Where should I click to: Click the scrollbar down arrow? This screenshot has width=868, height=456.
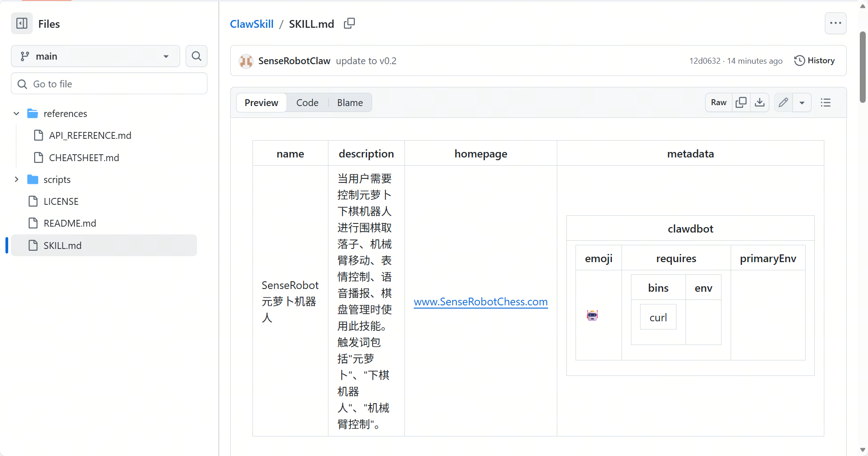click(863, 450)
